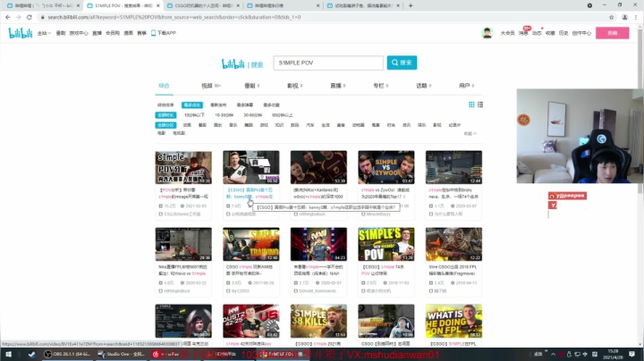Click the bilibili logo in header
Viewport: 644px width, 361px height.
tap(20, 33)
